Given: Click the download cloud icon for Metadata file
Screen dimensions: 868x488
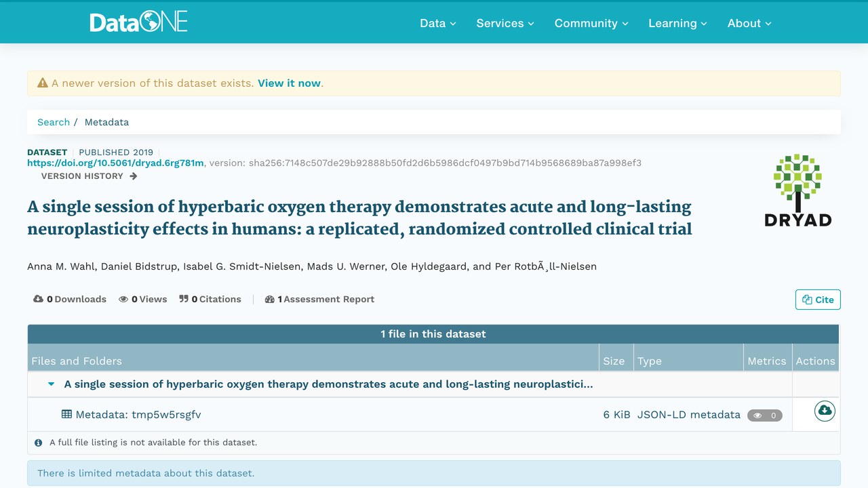Looking at the screenshot, I should click(x=825, y=411).
